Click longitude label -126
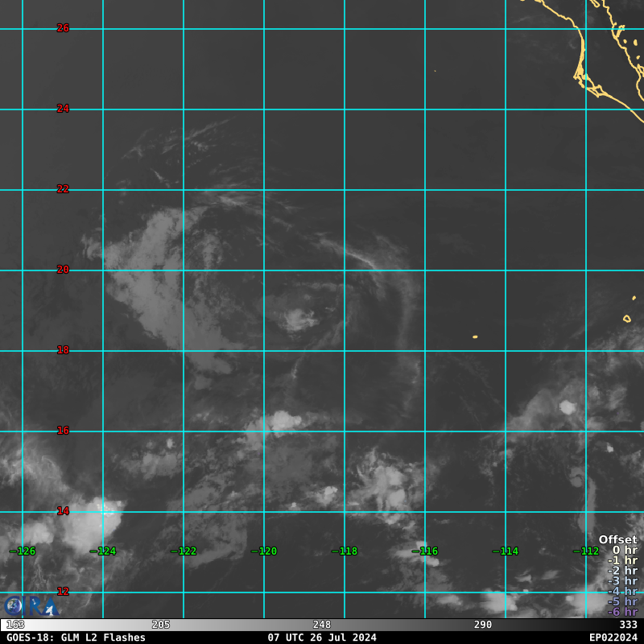The width and height of the screenshot is (644, 644). pyautogui.click(x=23, y=551)
